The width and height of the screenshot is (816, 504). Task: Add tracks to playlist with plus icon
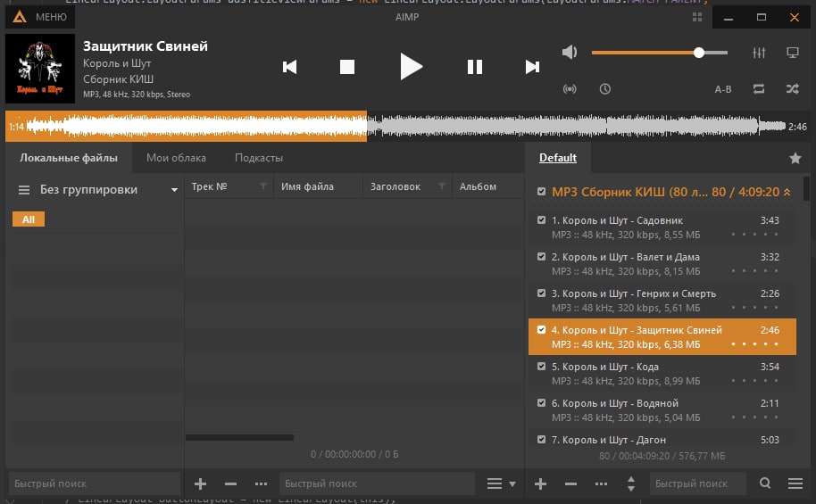[540, 483]
